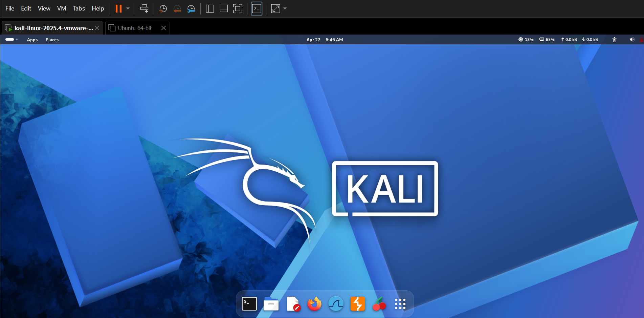Image resolution: width=644 pixels, height=318 pixels.
Task: Toggle the console view button
Action: [x=257, y=9]
